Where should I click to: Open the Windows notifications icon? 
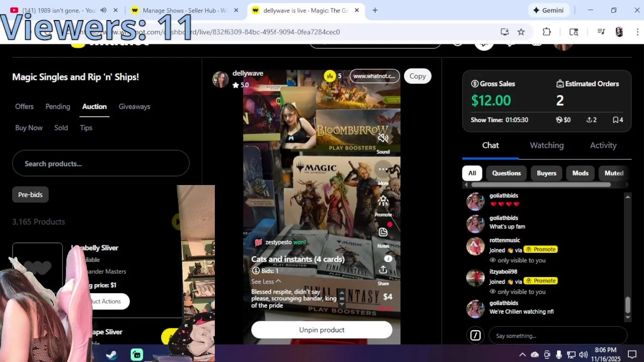[x=632, y=354]
